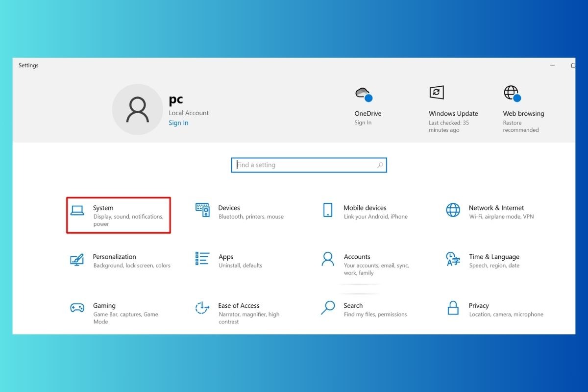Click the Search category title
588x392 pixels.
point(353,306)
